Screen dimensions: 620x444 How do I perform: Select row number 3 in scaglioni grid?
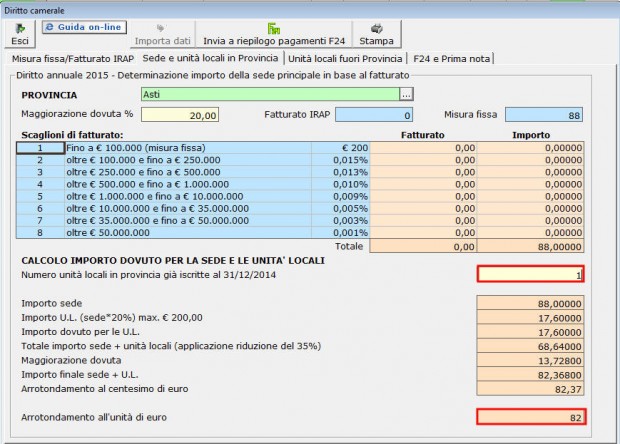tap(40, 172)
